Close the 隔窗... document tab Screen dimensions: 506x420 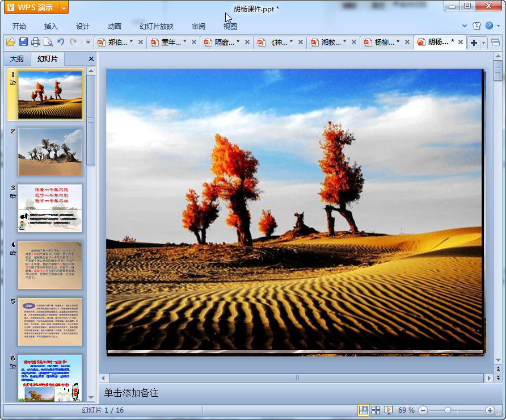tap(247, 42)
